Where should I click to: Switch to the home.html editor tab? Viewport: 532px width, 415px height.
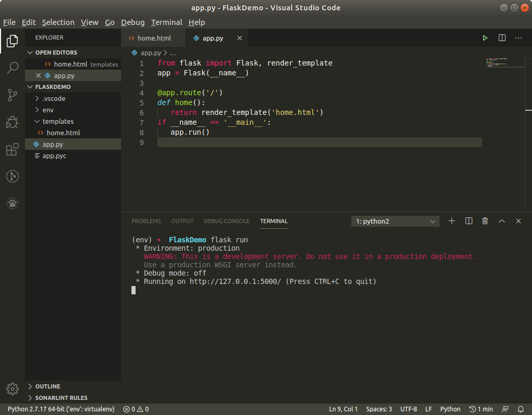(153, 38)
